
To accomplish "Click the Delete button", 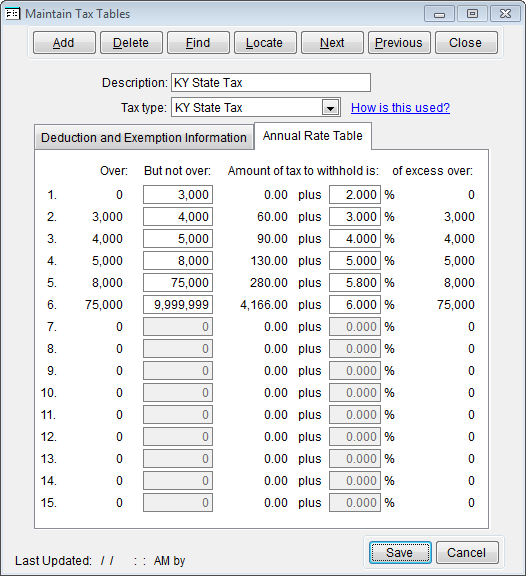I will 131,43.
